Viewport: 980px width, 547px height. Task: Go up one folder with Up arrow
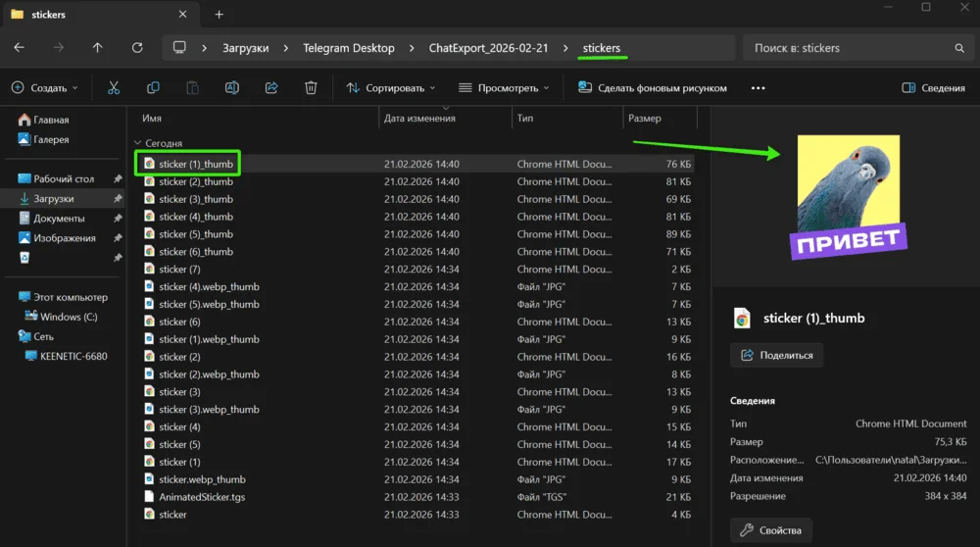pos(97,48)
